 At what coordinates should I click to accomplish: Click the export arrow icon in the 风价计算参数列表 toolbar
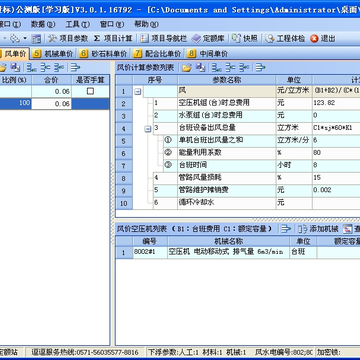pos(260,68)
